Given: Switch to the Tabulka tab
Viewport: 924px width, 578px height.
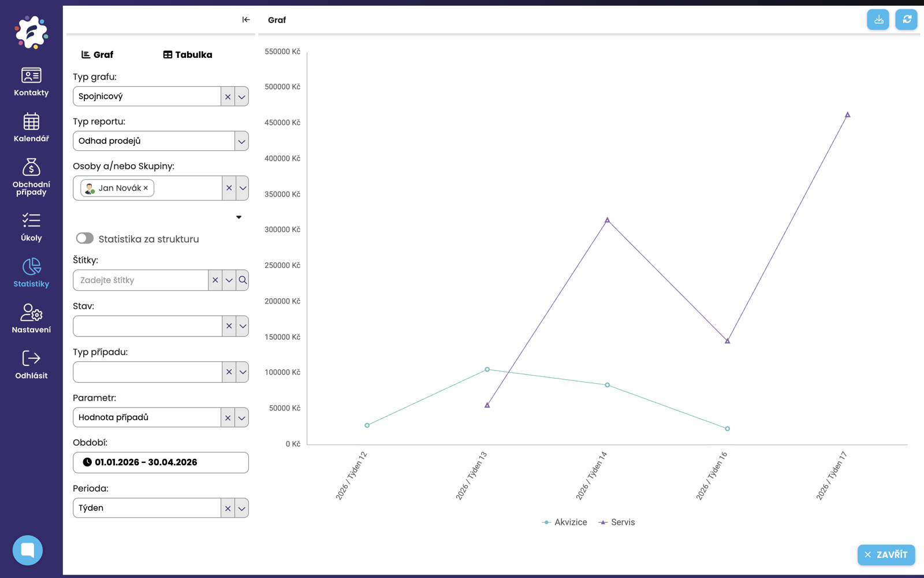Looking at the screenshot, I should [188, 55].
